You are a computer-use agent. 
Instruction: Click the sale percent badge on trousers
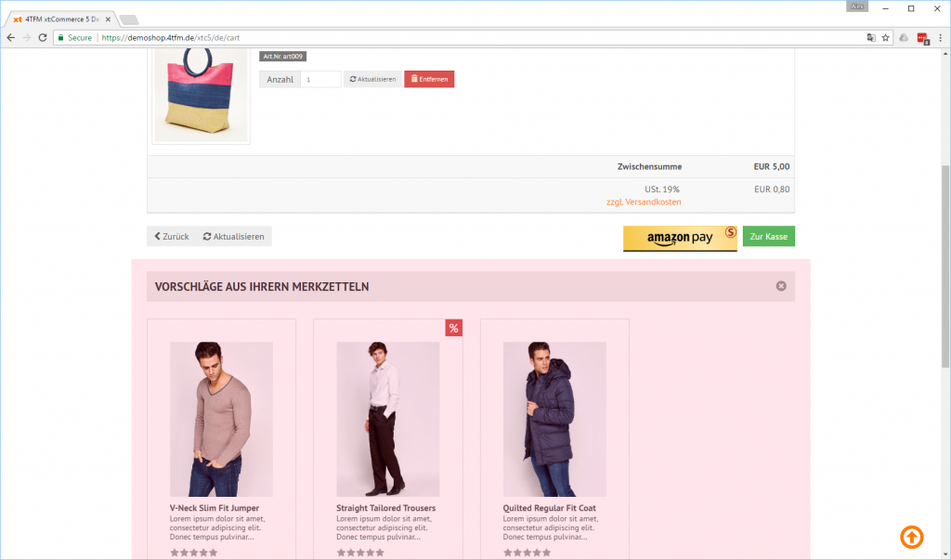click(453, 328)
